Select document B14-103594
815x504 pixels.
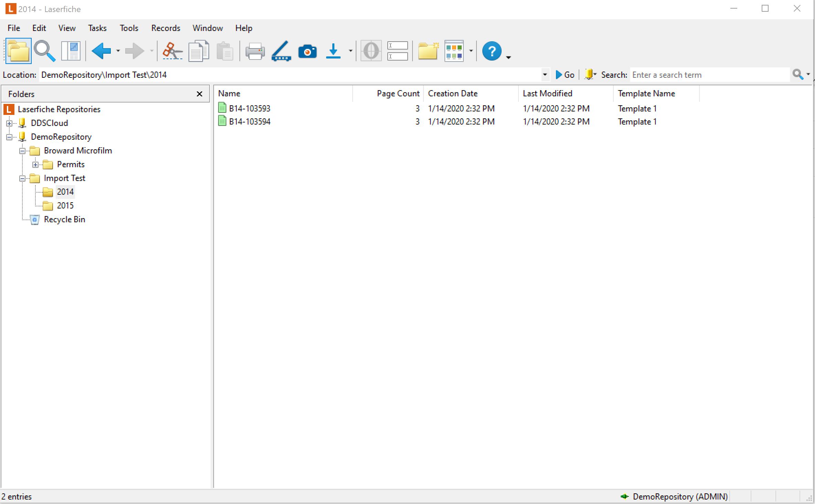point(250,121)
